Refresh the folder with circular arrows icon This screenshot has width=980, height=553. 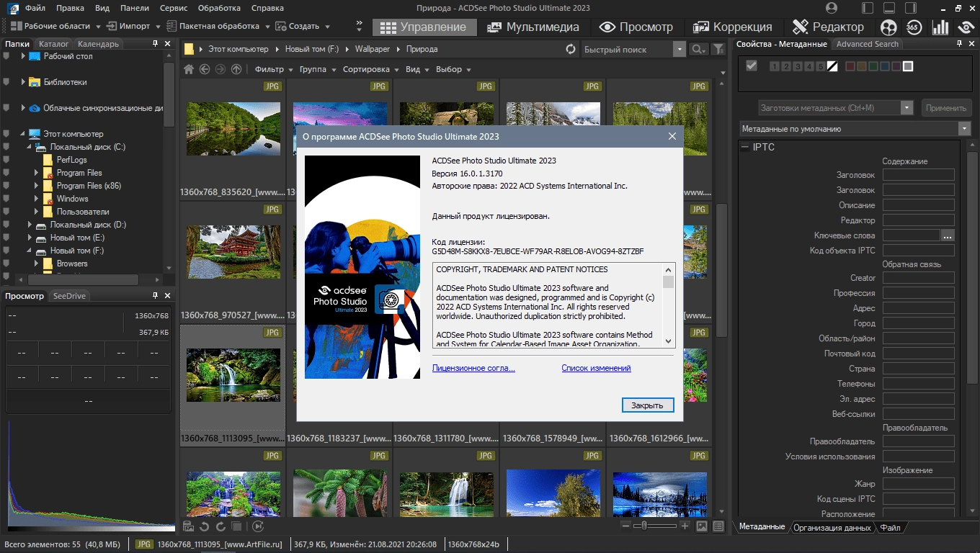pos(571,49)
